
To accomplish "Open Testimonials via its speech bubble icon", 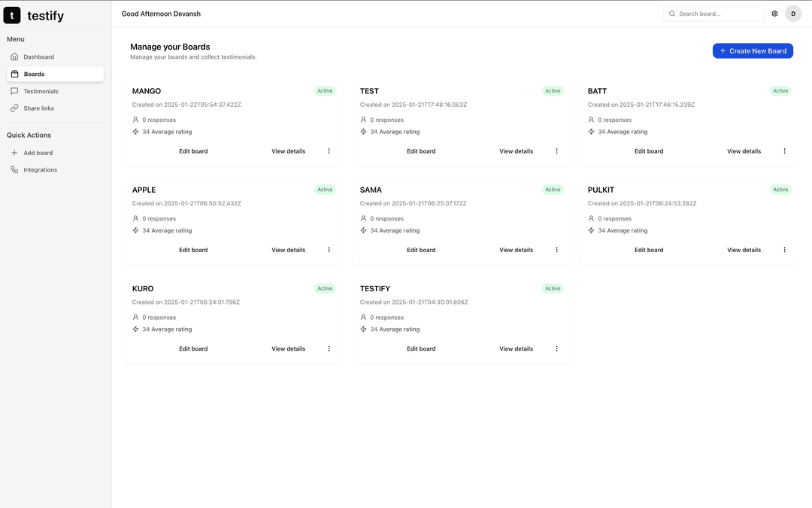I will coord(14,91).
